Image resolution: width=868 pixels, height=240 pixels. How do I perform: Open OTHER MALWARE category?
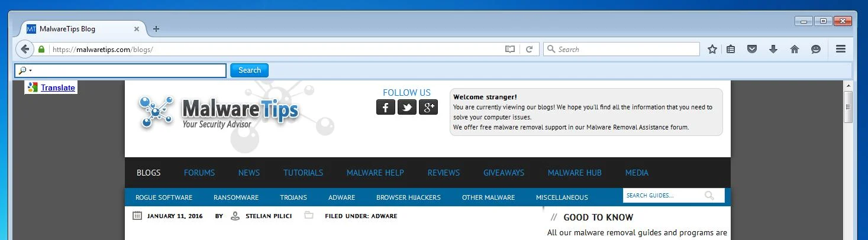coord(488,197)
